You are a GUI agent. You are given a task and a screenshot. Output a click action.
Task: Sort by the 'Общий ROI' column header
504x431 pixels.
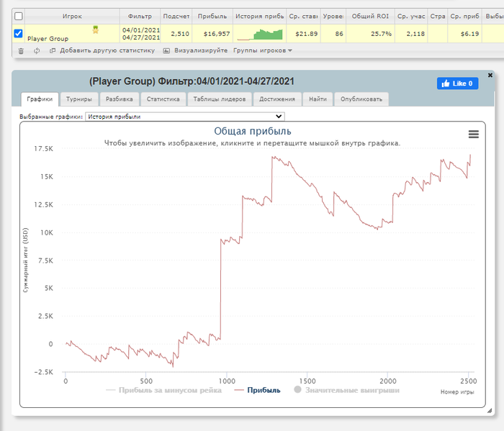pos(370,16)
